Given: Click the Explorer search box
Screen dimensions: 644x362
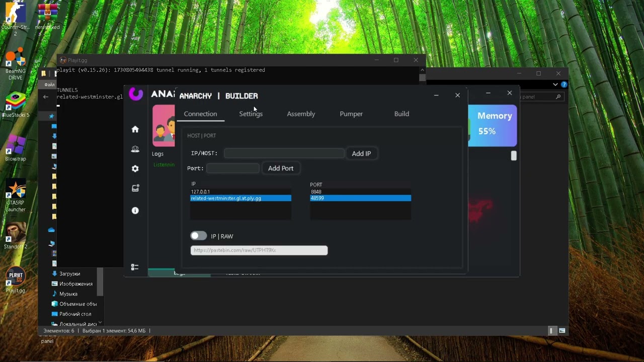Looking at the screenshot, I should 541,97.
